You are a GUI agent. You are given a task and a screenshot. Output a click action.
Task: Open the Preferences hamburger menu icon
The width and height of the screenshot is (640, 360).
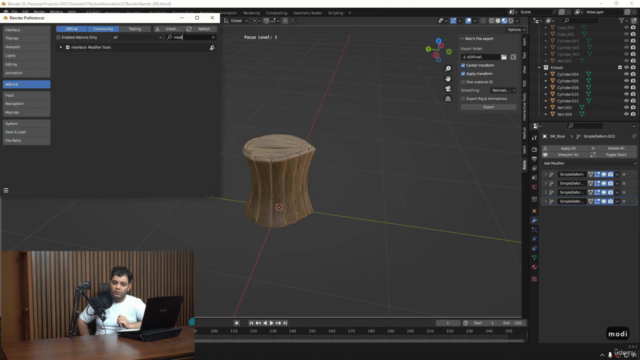pyautogui.click(x=6, y=190)
